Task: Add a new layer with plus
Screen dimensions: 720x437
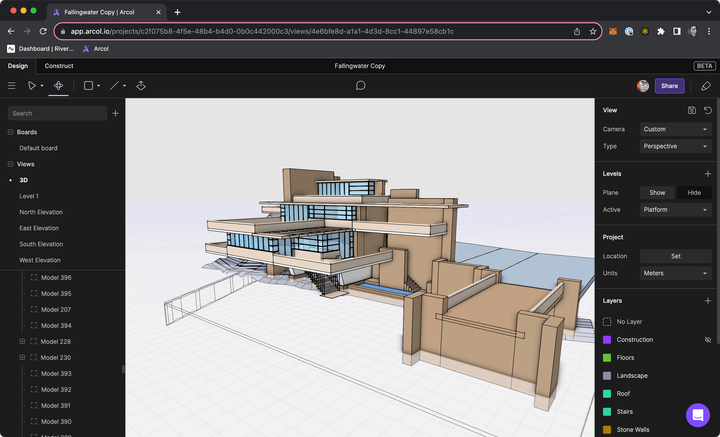Action: click(708, 301)
